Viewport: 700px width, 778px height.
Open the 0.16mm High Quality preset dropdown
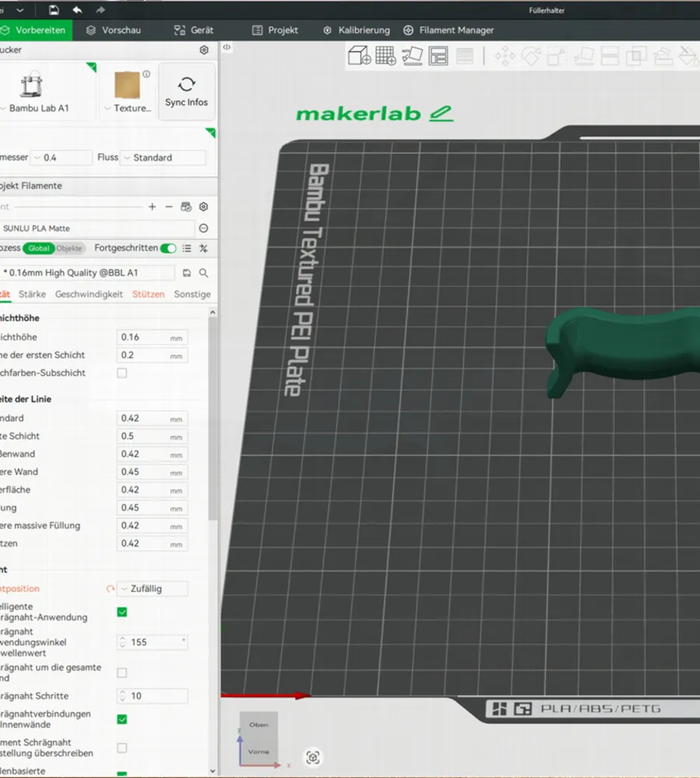pos(87,273)
